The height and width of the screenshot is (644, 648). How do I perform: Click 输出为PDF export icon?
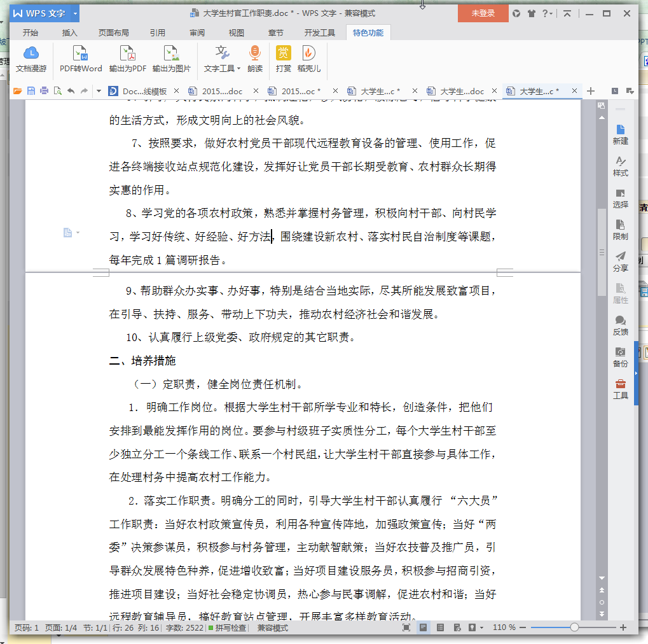tap(127, 53)
